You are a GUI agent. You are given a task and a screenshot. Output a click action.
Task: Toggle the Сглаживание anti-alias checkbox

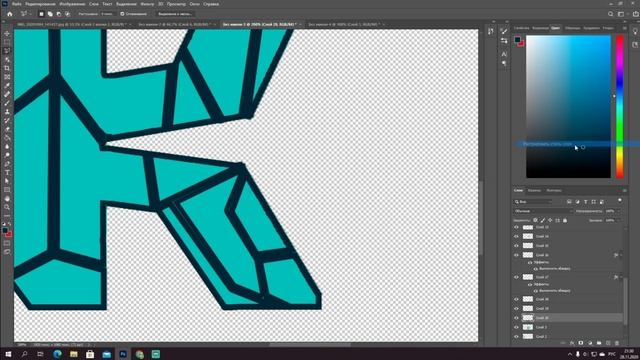click(x=122, y=14)
